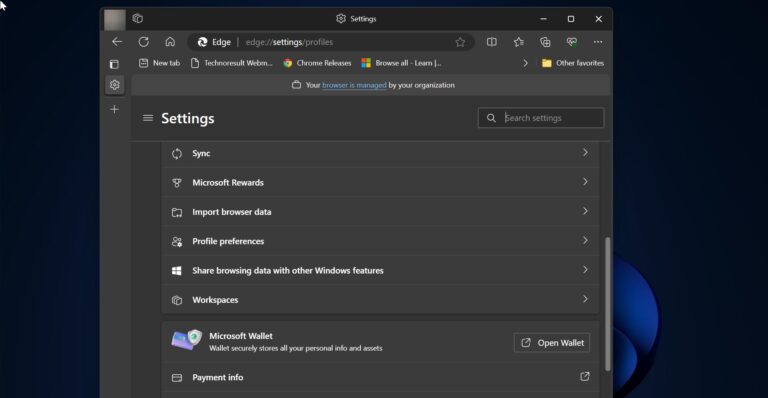Open the New tab bookmark
The image size is (768, 398).
tap(159, 63)
